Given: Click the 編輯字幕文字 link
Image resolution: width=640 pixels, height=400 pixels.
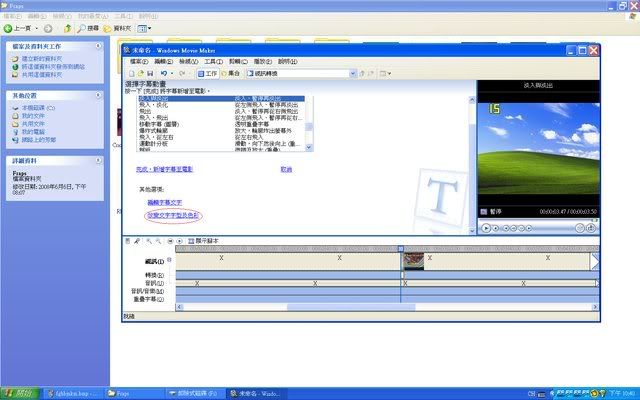Looking at the screenshot, I should 164,202.
